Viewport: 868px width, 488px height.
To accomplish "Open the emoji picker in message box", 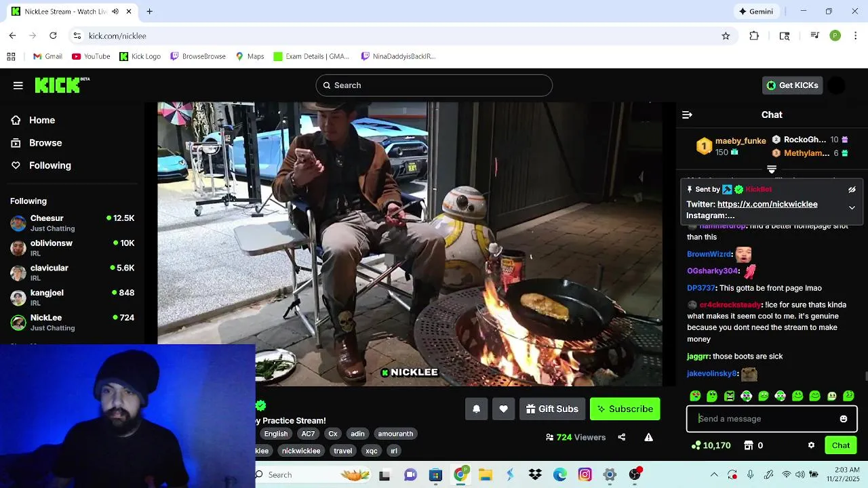I will click(x=844, y=419).
